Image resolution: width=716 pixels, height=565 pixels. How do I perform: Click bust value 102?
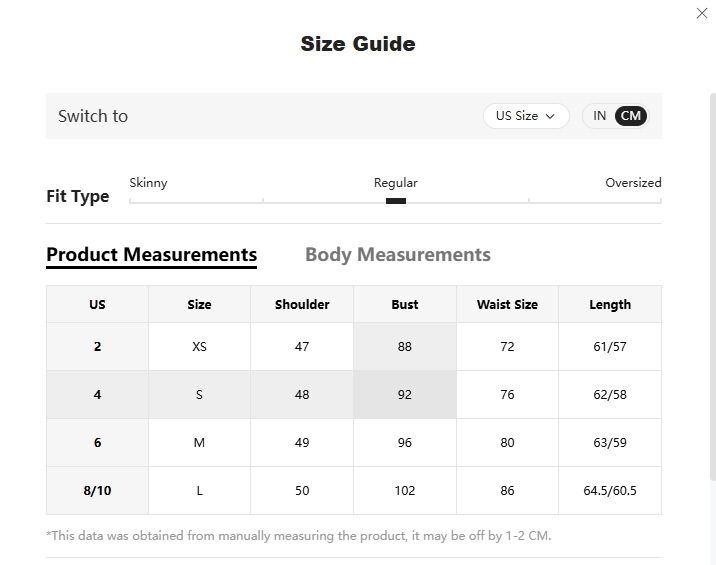pos(405,491)
